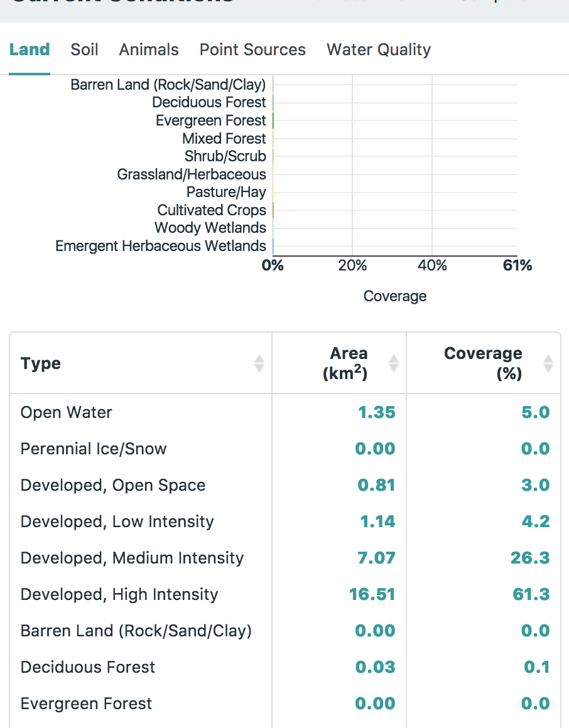
Task: Sort the table by Area (km²)
Action: tap(393, 363)
